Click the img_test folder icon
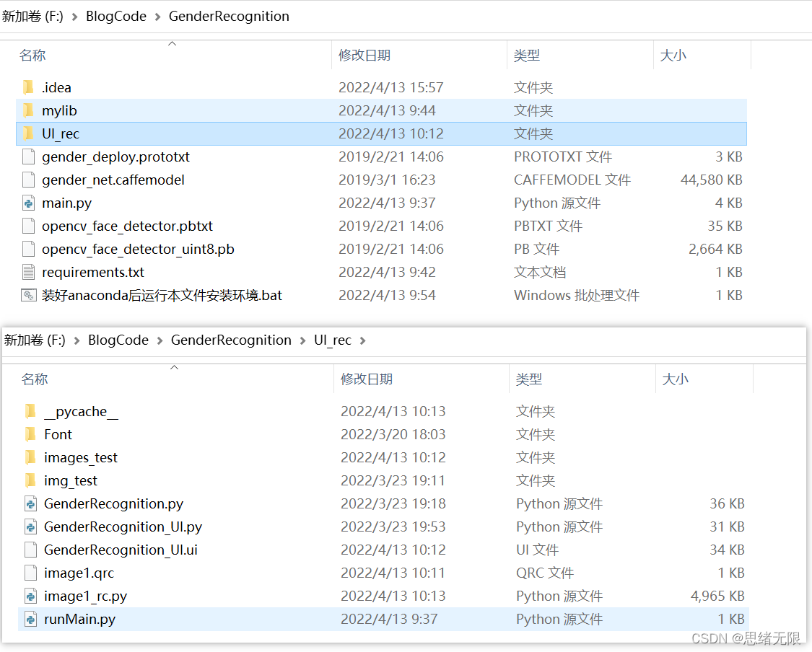This screenshot has width=812, height=652. 30,481
